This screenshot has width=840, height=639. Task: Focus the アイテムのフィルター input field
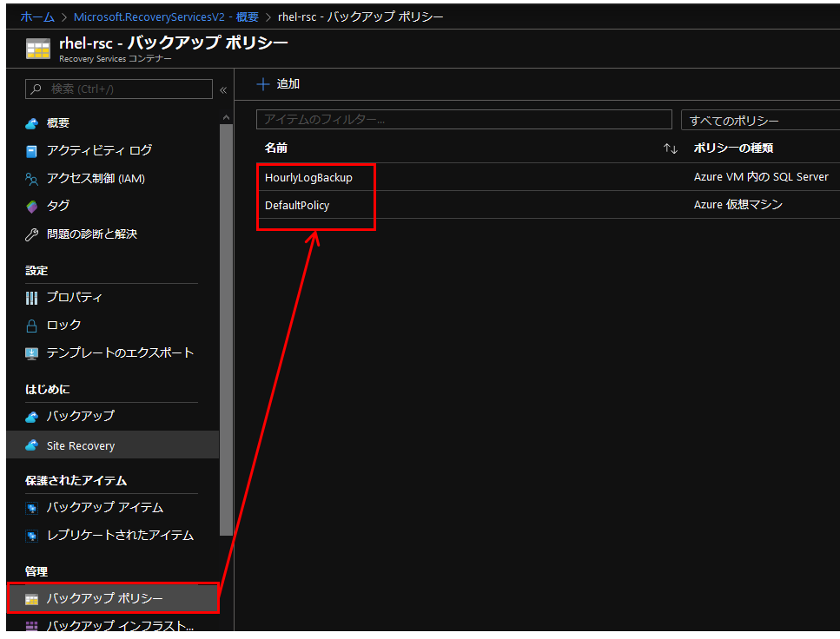pos(464,120)
